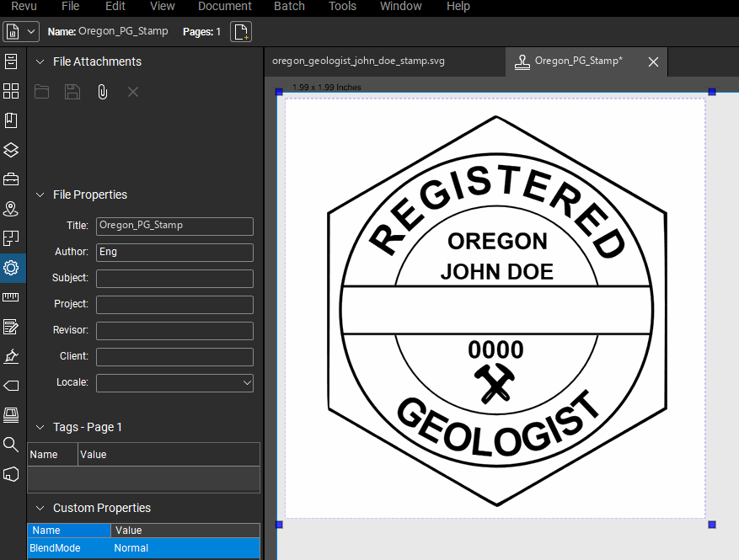Open the Spaces location pin icon
The image size is (739, 560).
point(11,209)
